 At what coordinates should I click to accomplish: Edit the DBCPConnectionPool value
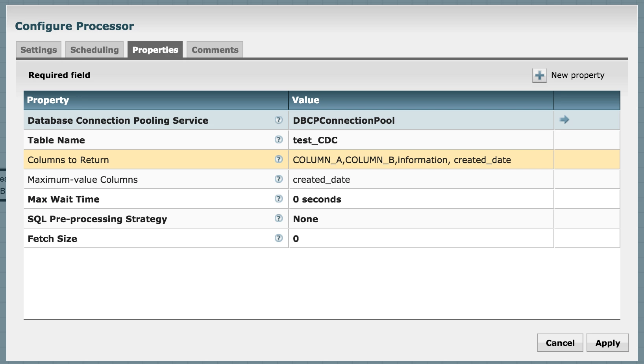[x=421, y=120]
